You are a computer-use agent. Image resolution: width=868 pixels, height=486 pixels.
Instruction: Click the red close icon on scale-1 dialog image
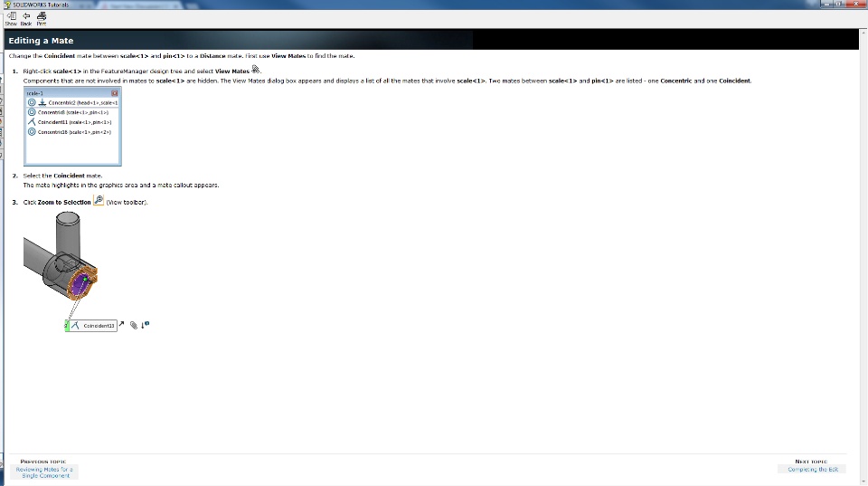pos(115,93)
